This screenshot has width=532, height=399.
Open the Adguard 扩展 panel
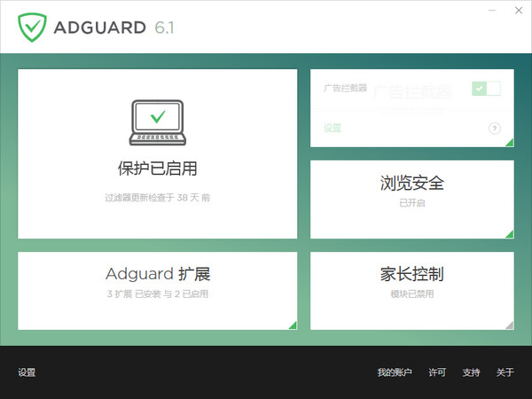pyautogui.click(x=157, y=280)
